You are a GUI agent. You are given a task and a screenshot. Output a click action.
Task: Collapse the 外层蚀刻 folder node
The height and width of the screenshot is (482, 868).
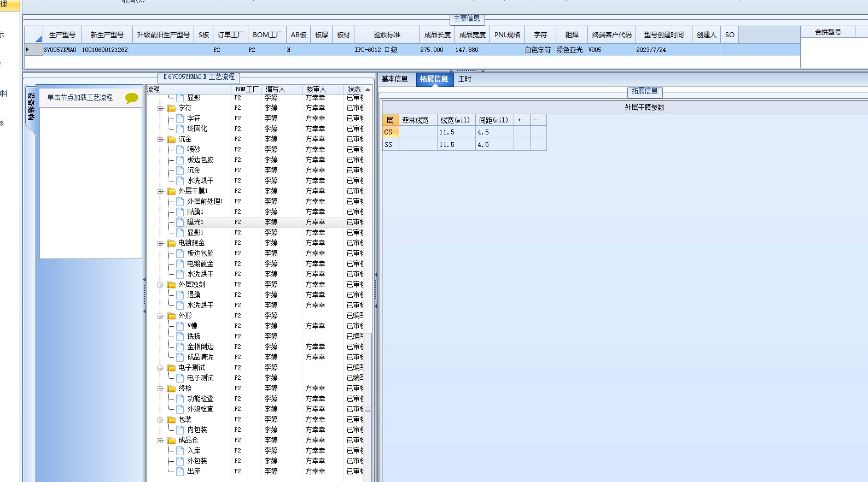point(161,285)
